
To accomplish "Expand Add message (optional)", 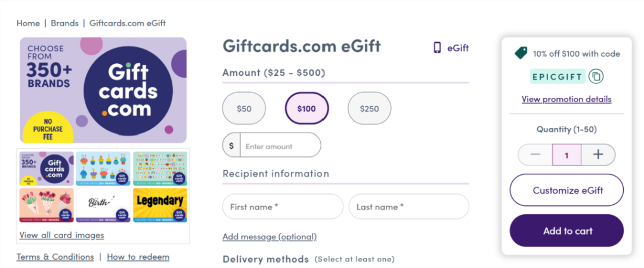I will click(270, 237).
